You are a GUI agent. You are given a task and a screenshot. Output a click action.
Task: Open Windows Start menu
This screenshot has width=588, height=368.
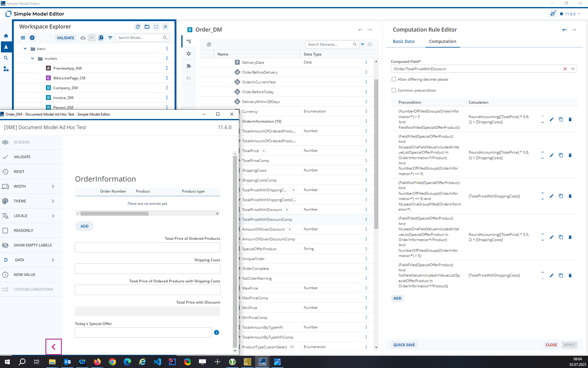point(7,362)
